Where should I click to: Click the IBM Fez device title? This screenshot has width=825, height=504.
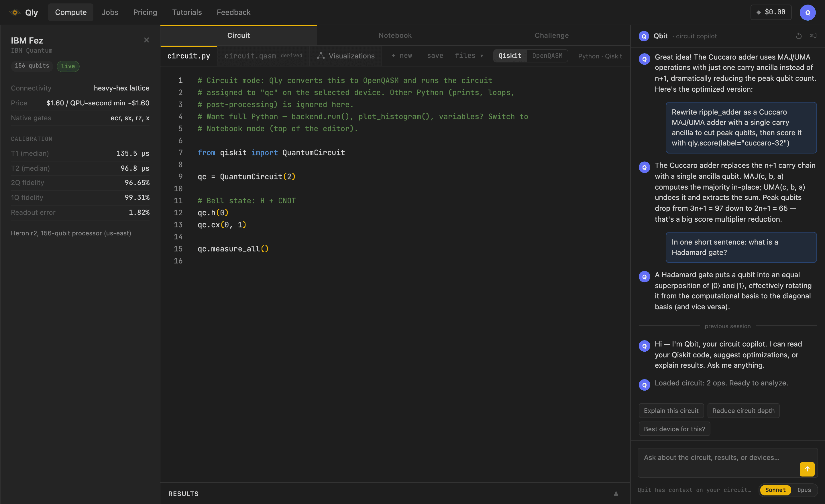pos(27,40)
